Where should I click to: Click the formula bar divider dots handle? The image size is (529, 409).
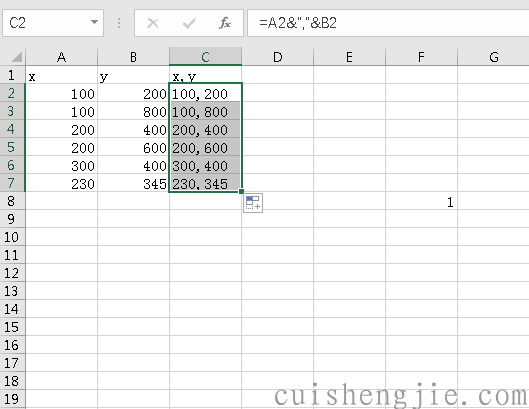pos(119,23)
